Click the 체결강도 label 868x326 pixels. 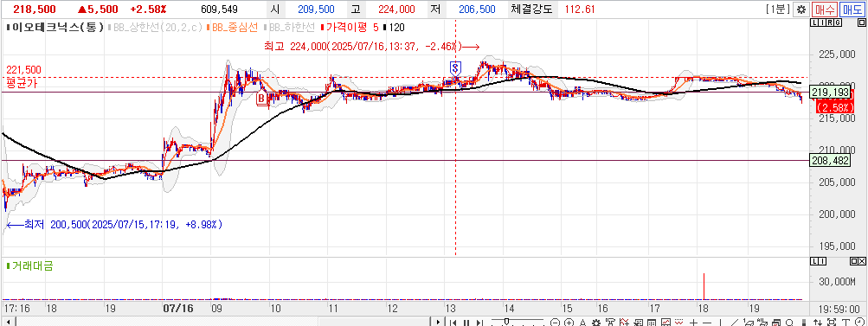pos(531,10)
